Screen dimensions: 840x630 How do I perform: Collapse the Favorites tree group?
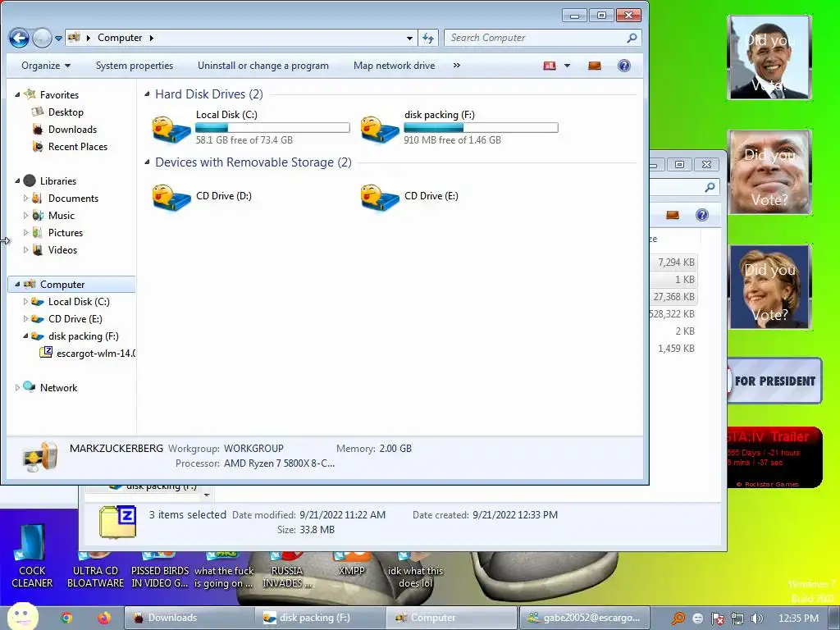coord(17,95)
